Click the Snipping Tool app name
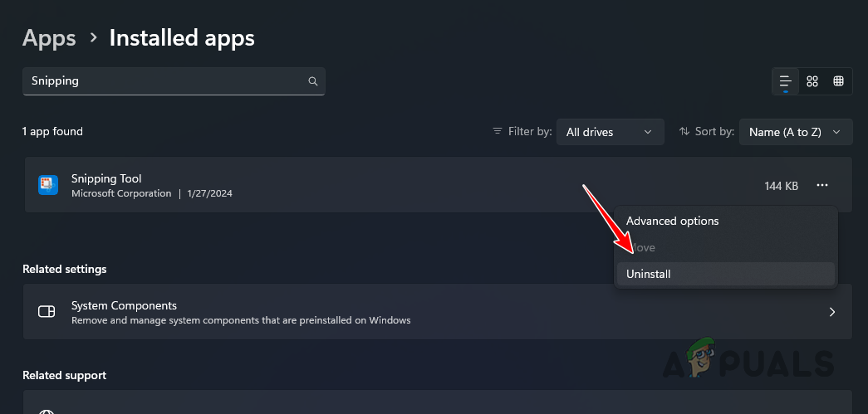The height and width of the screenshot is (414, 868). (x=106, y=178)
